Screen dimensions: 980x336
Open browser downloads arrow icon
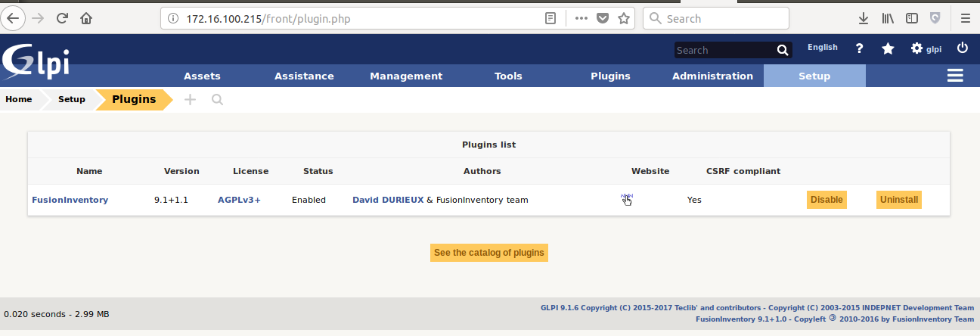coord(864,18)
